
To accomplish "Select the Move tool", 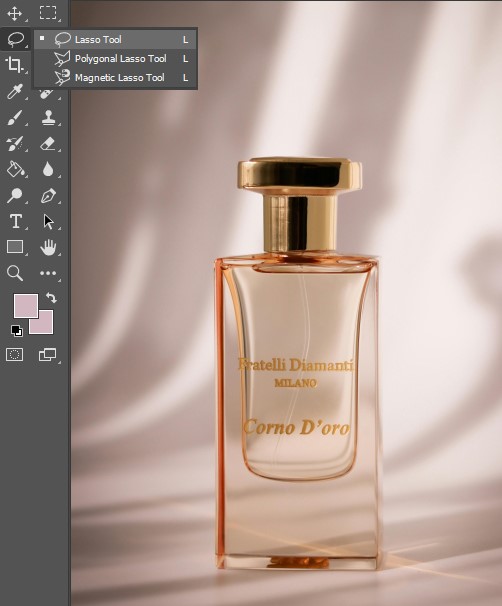I will pyautogui.click(x=15, y=13).
